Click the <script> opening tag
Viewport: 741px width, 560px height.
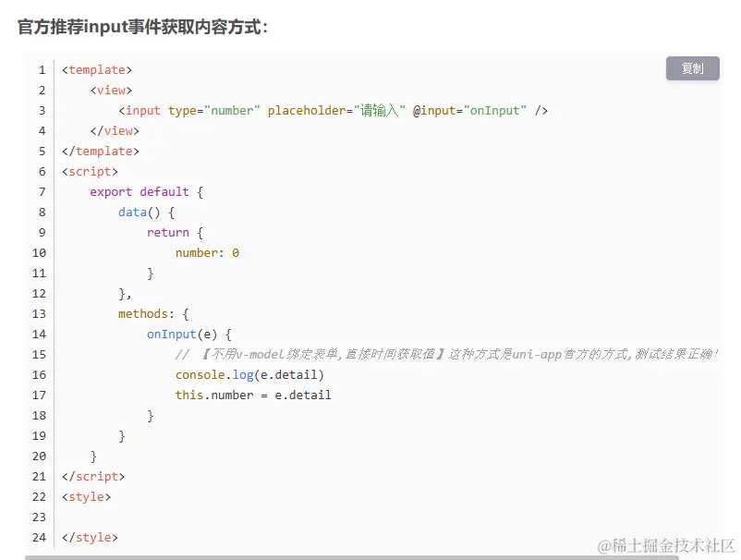[x=90, y=172]
